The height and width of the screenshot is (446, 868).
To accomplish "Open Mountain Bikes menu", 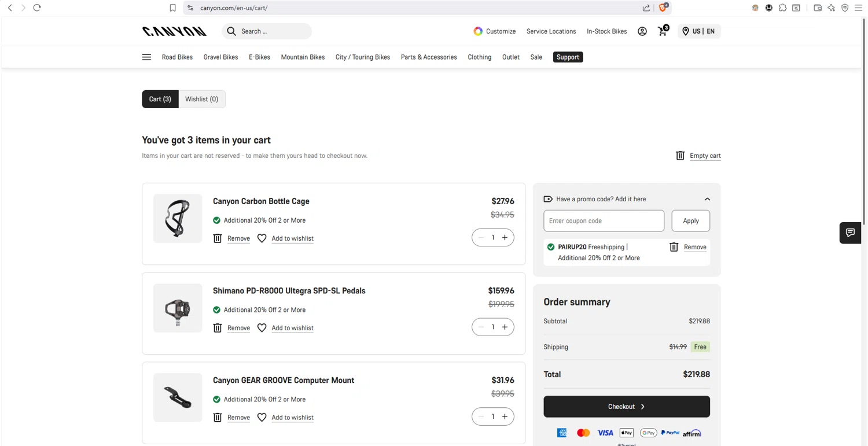I will pos(303,57).
